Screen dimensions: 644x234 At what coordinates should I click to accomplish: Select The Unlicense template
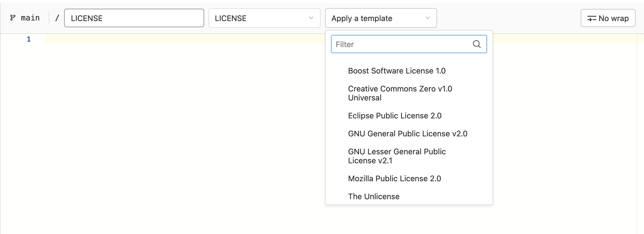click(x=374, y=196)
